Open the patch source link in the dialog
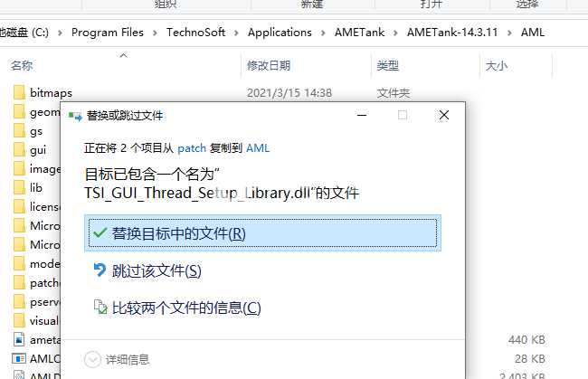 (x=191, y=147)
